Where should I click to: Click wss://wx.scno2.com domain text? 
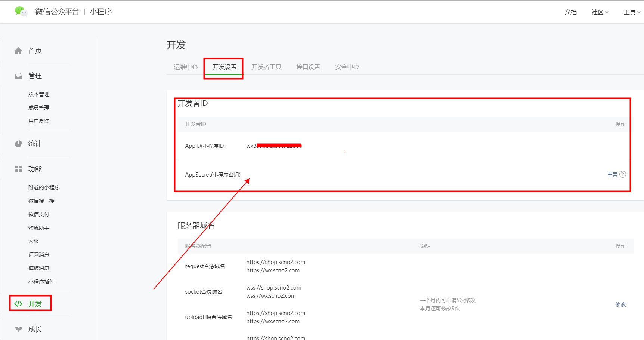pos(271,296)
